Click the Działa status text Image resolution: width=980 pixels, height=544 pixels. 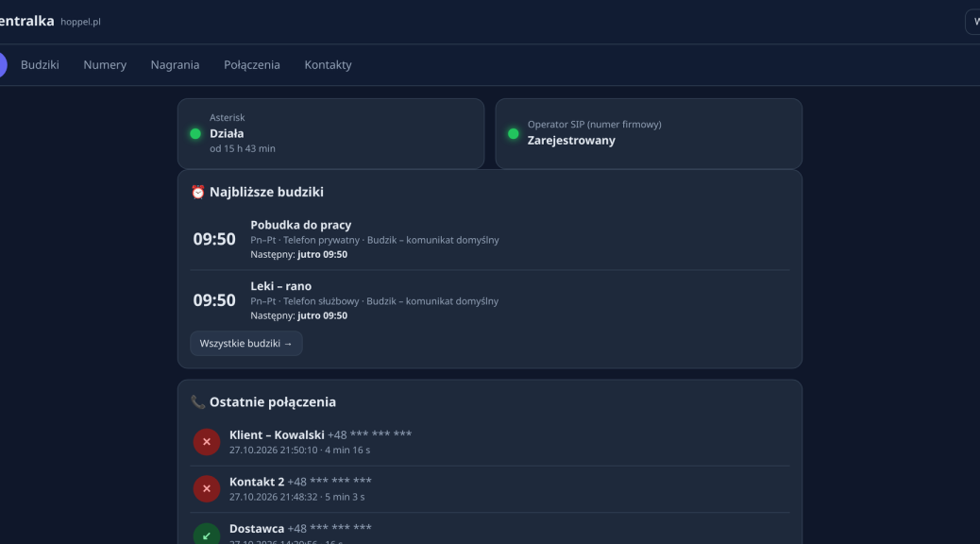click(227, 133)
